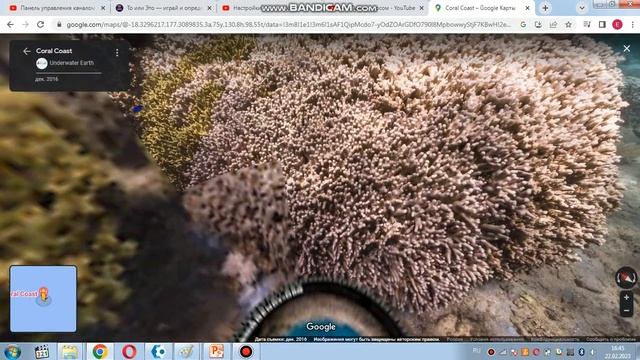
Task: Close the Coral Coast Google Maps tab
Action: tap(527, 8)
